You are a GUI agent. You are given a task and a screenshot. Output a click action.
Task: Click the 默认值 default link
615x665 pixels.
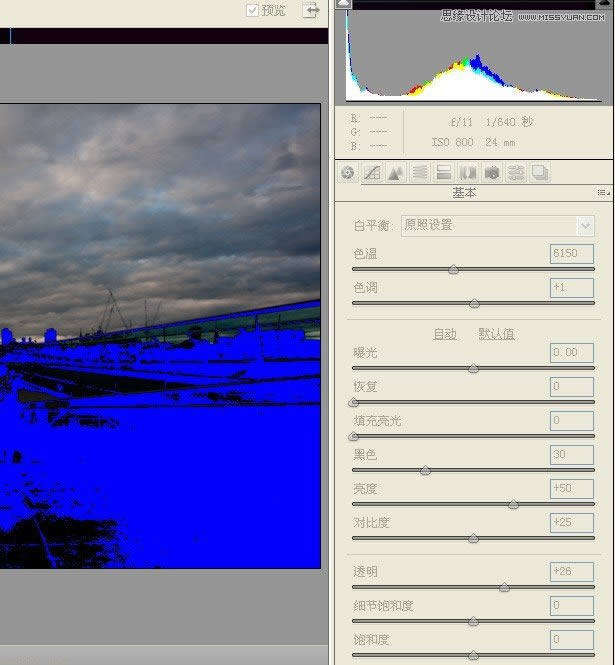pyautogui.click(x=496, y=334)
